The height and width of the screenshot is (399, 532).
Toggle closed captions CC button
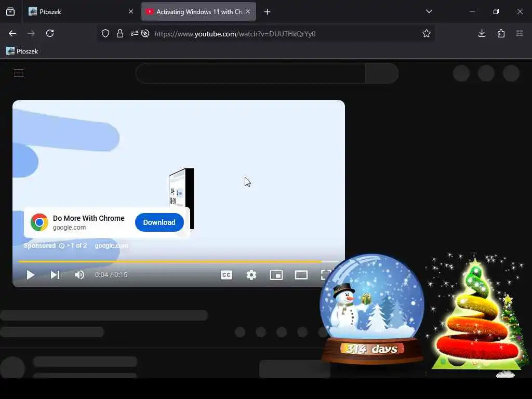[227, 275]
